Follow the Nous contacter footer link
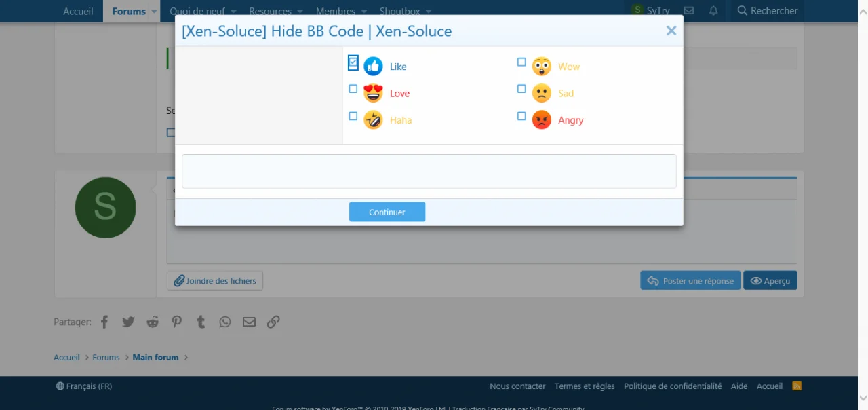Viewport: 868px width, 410px height. pyautogui.click(x=517, y=386)
